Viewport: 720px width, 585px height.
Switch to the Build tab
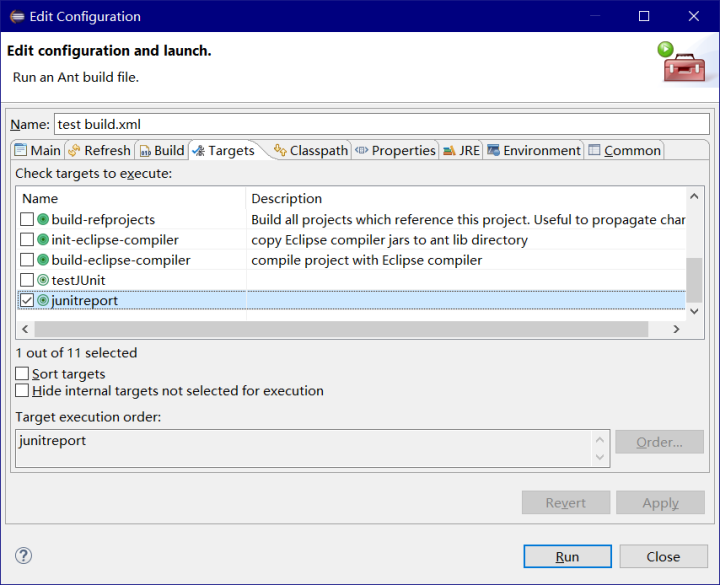pos(161,150)
